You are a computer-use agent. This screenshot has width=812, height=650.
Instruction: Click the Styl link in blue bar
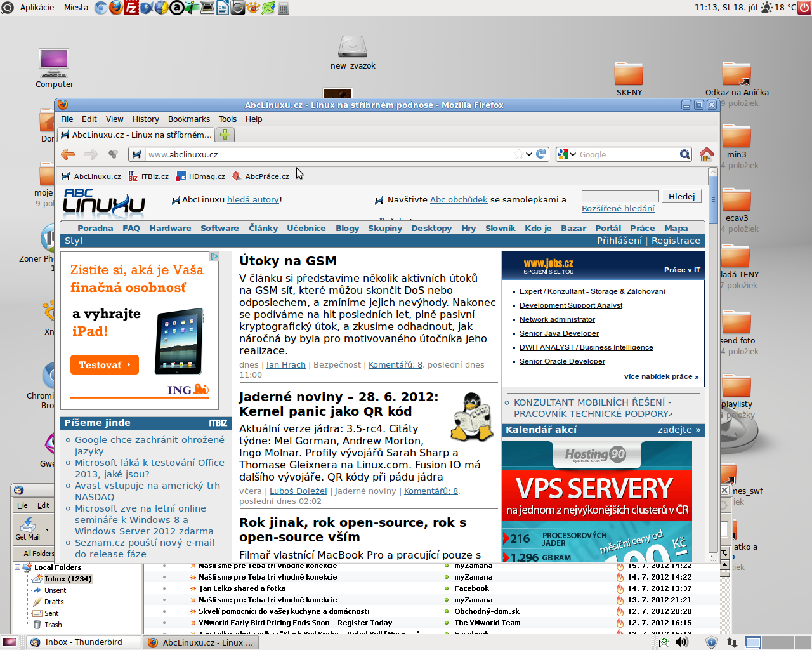pyautogui.click(x=74, y=241)
